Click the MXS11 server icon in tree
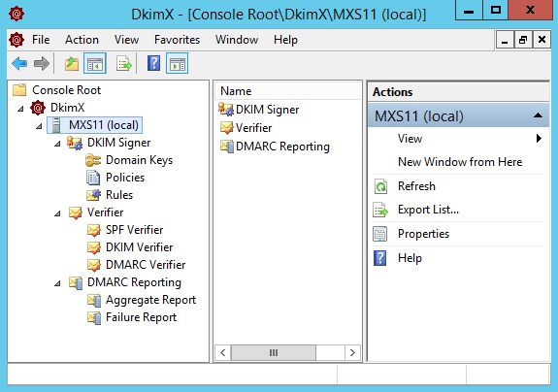This screenshot has width=558, height=392. (x=56, y=125)
